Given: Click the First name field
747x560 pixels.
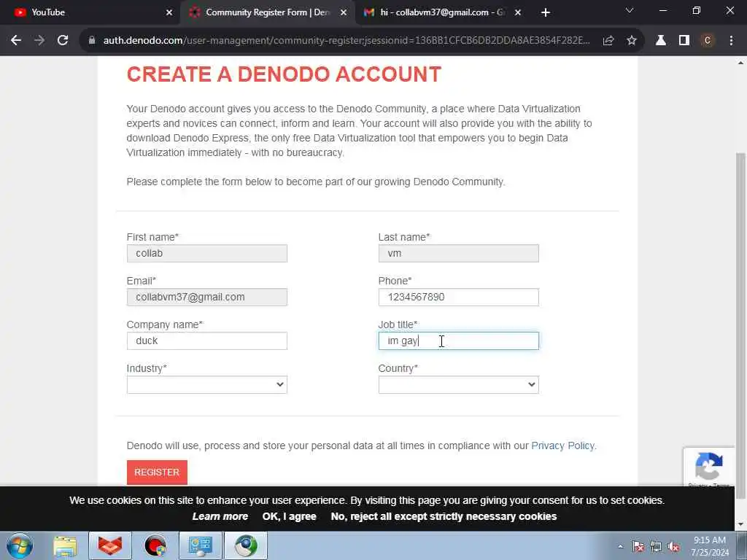Looking at the screenshot, I should pyautogui.click(x=206, y=253).
